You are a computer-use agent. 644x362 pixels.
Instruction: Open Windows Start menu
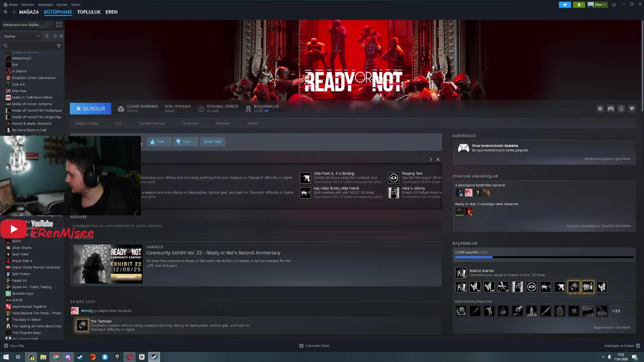click(6, 357)
